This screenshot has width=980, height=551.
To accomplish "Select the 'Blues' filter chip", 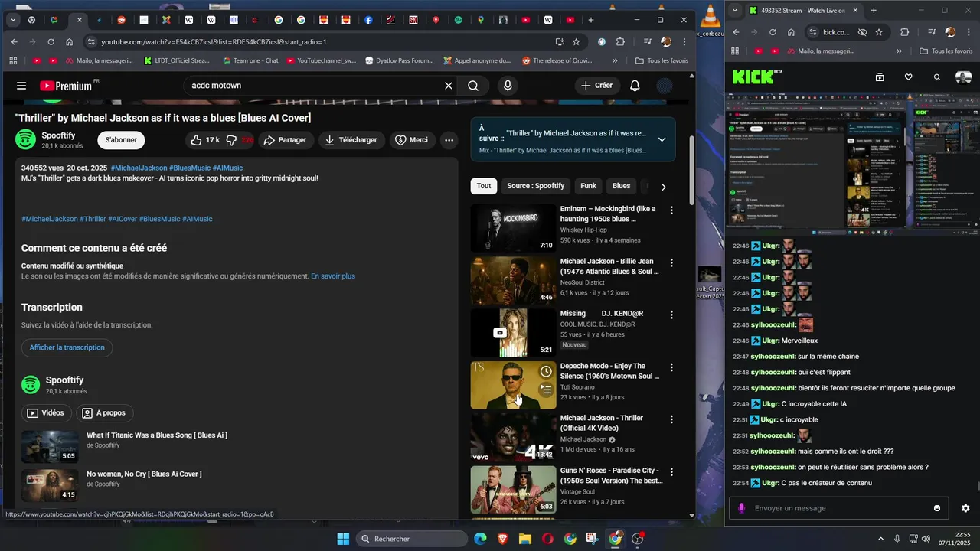I will coord(622,186).
